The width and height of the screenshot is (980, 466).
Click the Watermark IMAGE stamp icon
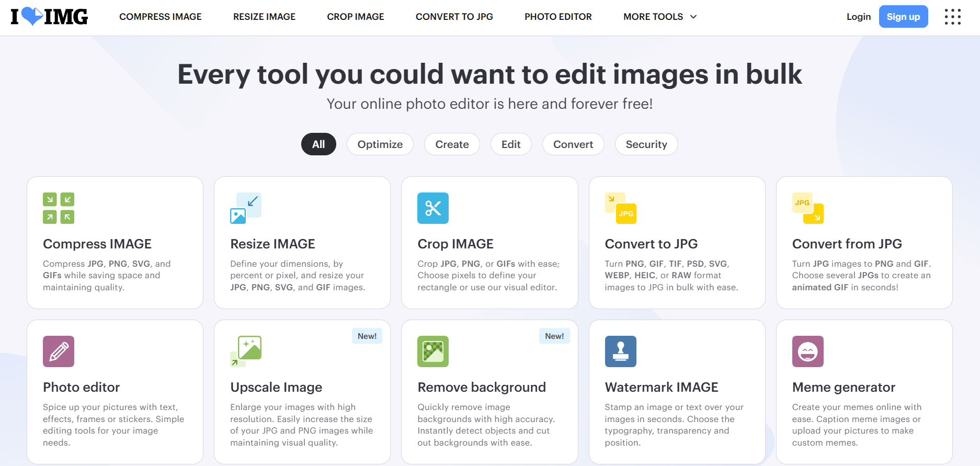621,351
